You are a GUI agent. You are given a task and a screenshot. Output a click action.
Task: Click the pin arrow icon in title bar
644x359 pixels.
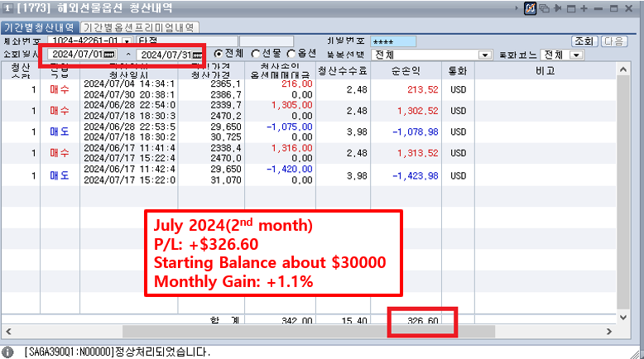click(558, 8)
